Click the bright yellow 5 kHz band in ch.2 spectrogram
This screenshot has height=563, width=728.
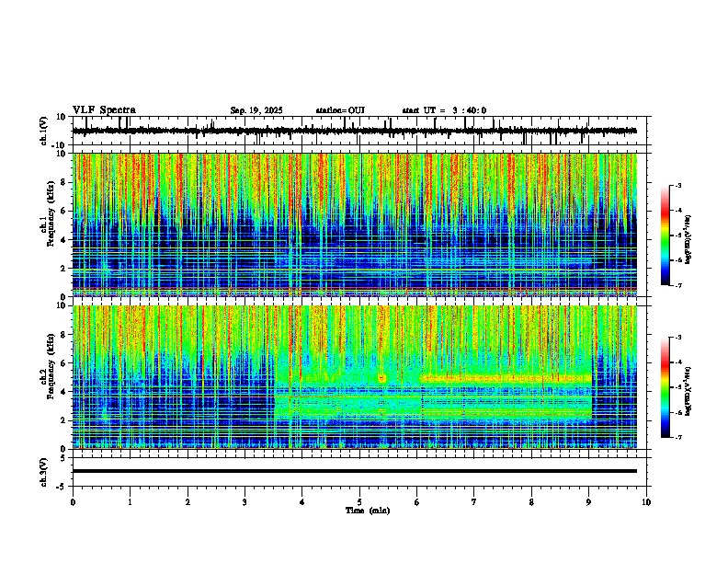pos(506,379)
